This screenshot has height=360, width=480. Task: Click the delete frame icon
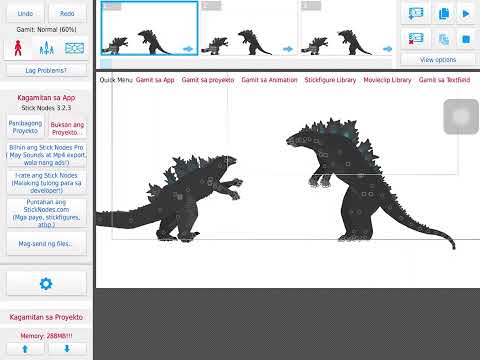[x=416, y=39]
